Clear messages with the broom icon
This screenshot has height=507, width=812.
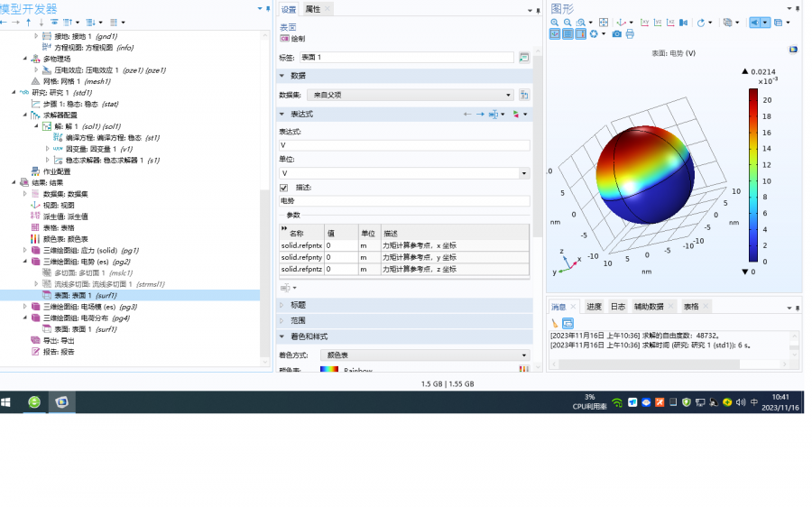[555, 323]
